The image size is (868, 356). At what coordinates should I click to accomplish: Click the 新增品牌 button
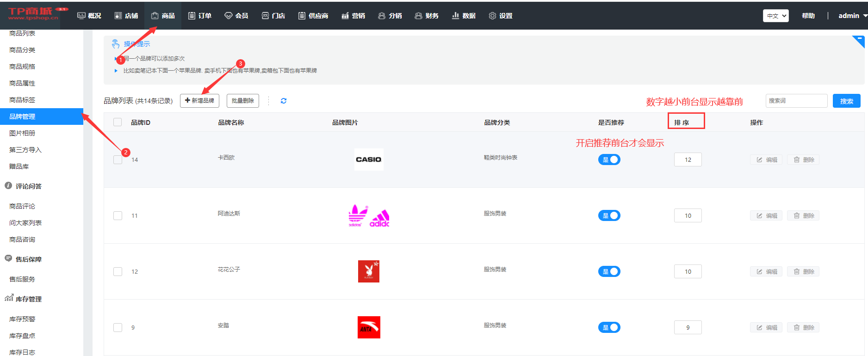199,101
